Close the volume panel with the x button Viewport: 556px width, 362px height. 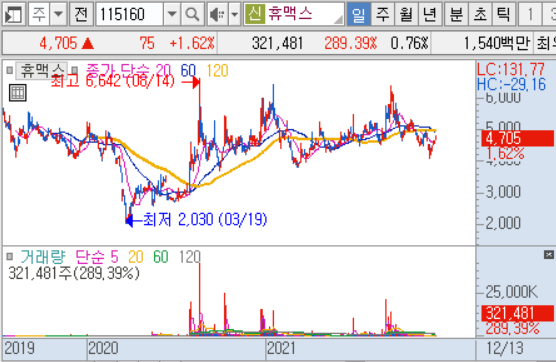click(549, 255)
